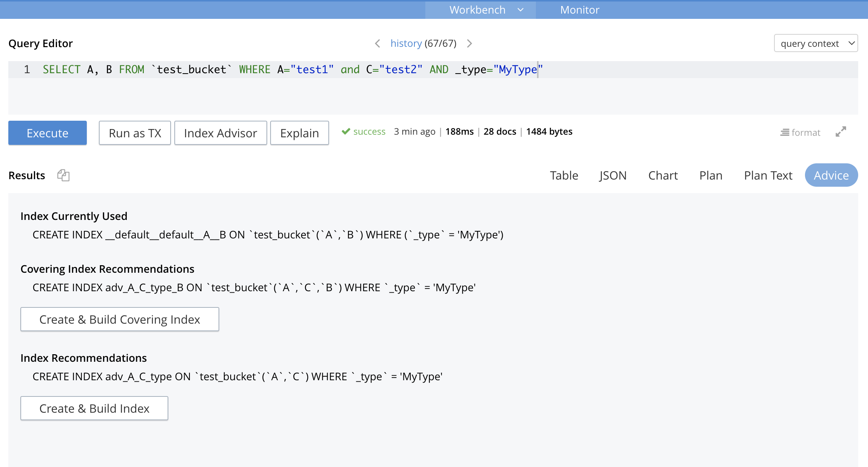Copy results using the copy icon
Screen dimensions: 868x467
(63, 175)
